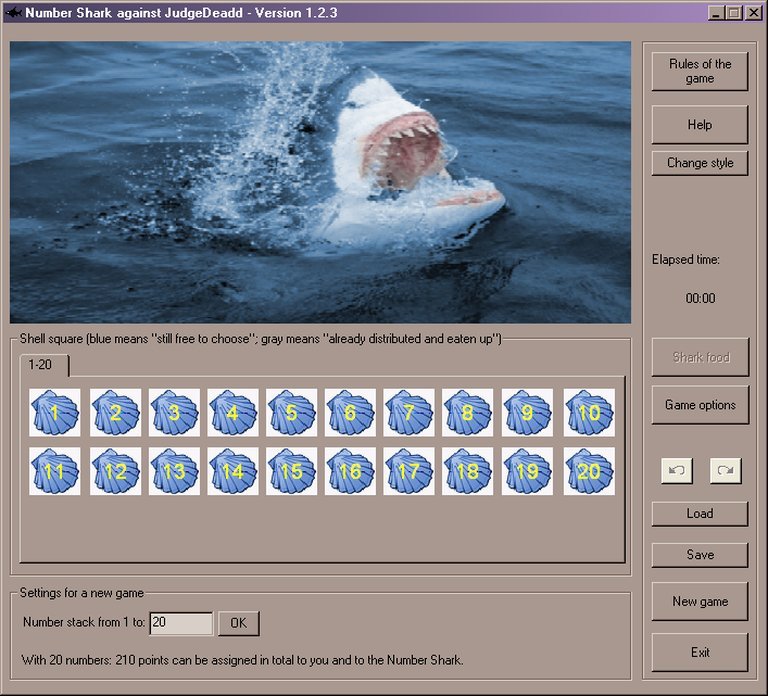This screenshot has height=696, width=768.
Task: Exit the Number Shark application
Action: click(700, 652)
